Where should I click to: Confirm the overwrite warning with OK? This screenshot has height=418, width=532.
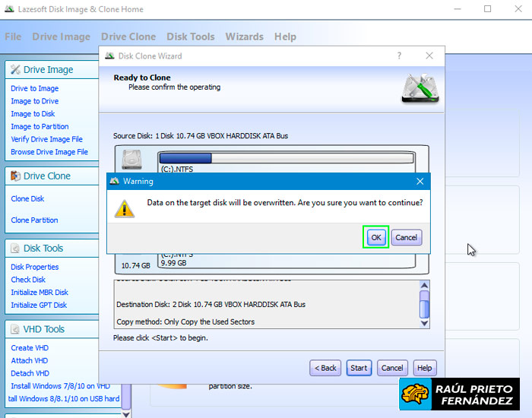375,237
